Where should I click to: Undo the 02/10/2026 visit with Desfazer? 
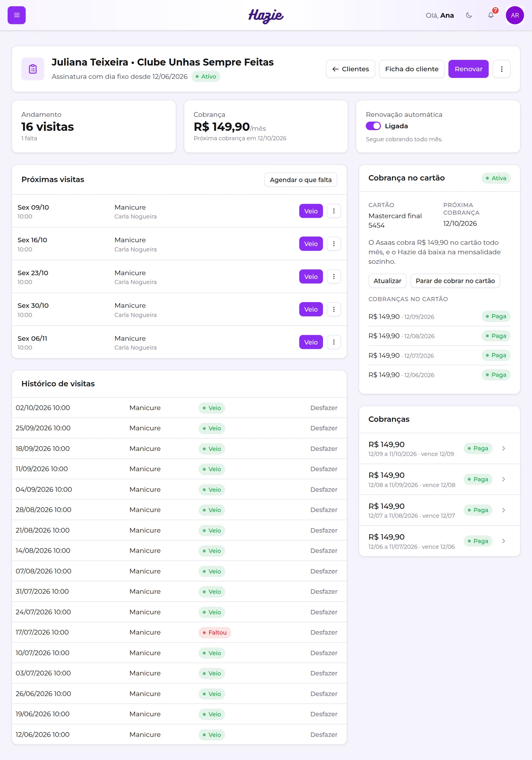click(x=323, y=408)
